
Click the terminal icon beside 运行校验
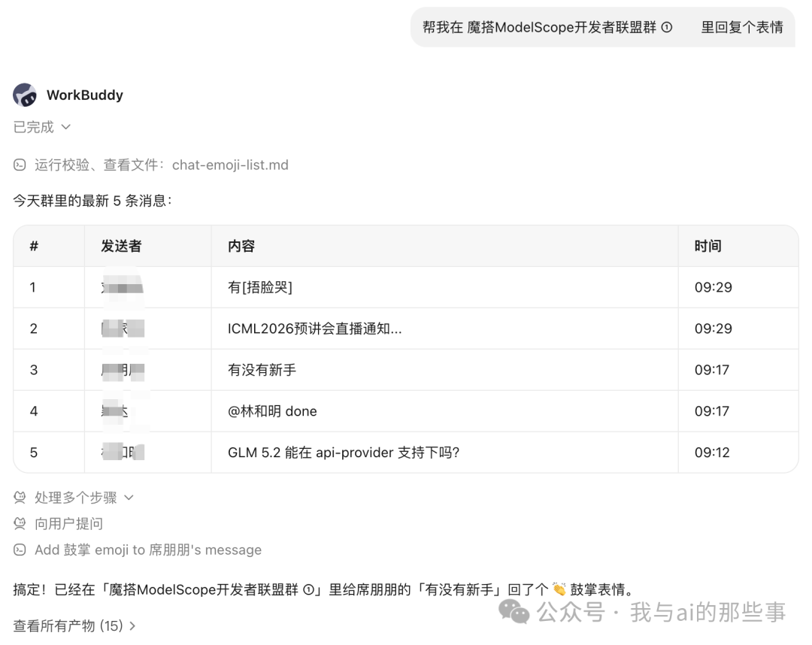[20, 165]
